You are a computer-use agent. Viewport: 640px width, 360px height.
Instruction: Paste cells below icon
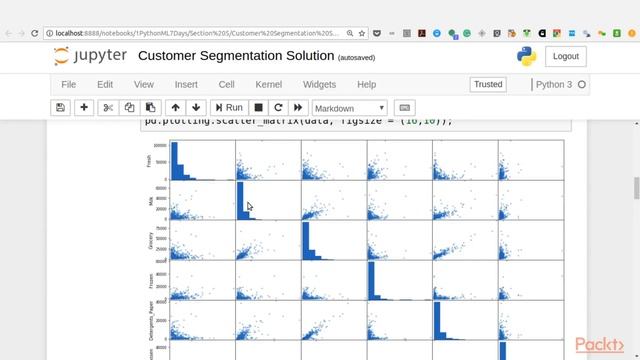(151, 108)
